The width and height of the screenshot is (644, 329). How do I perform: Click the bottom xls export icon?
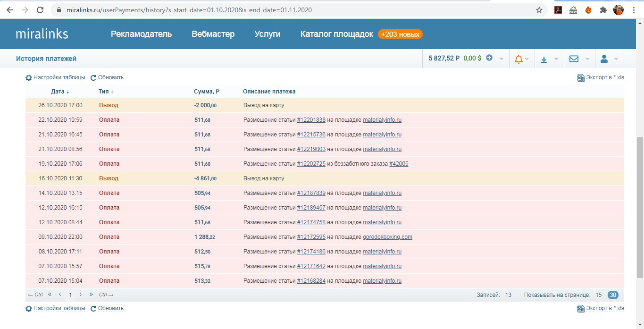pyautogui.click(x=581, y=309)
